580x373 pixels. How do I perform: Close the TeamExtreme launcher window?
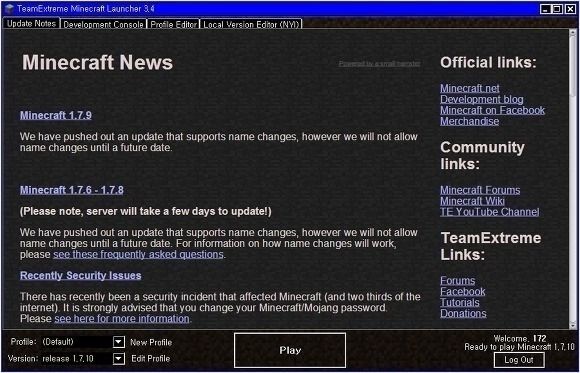(570, 9)
